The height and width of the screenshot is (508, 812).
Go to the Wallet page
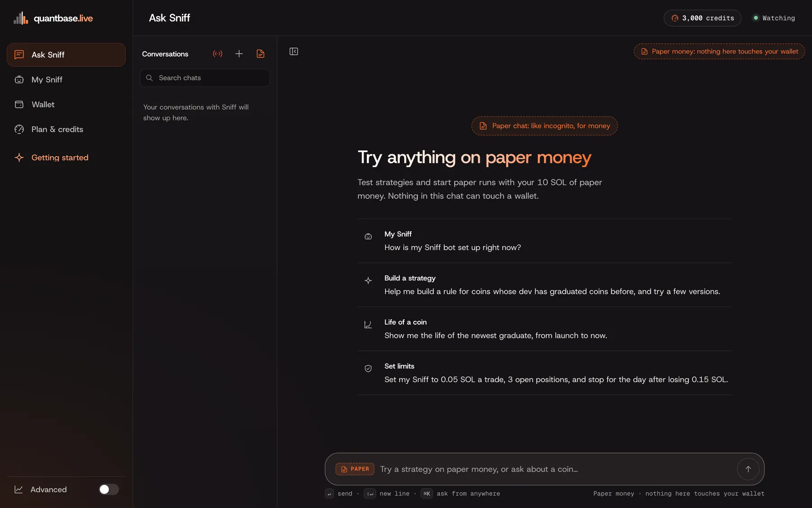click(x=66, y=104)
